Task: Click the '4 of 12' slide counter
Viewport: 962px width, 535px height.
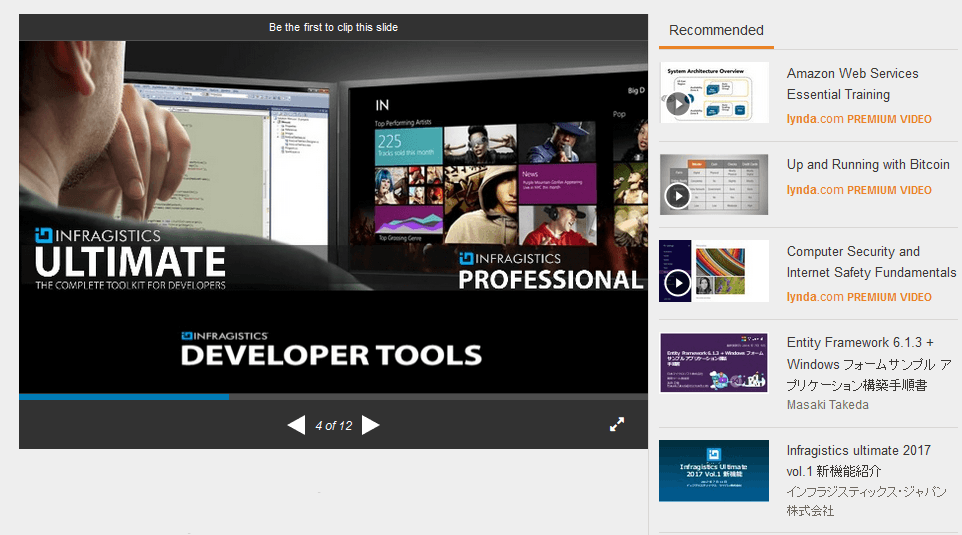Action: [x=334, y=426]
